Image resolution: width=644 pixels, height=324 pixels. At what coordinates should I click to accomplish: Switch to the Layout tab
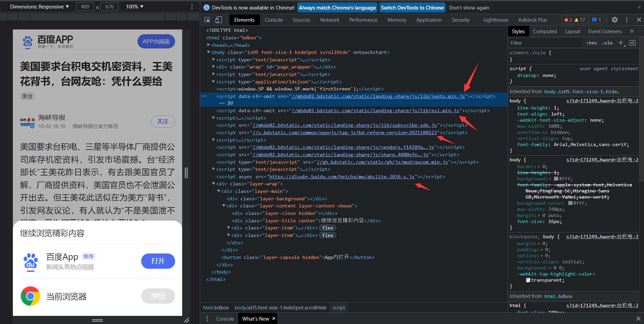573,32
